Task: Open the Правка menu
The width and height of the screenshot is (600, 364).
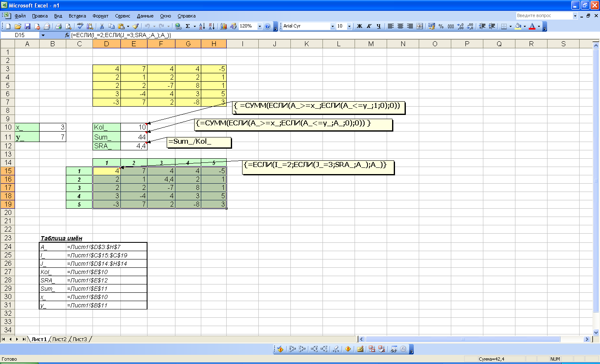Action: (x=40, y=16)
